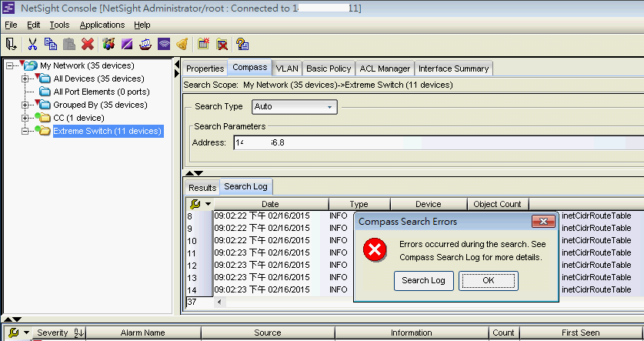The image size is (644, 341).
Task: Click the Search Log table tools wrench icon
Action: 195,204
